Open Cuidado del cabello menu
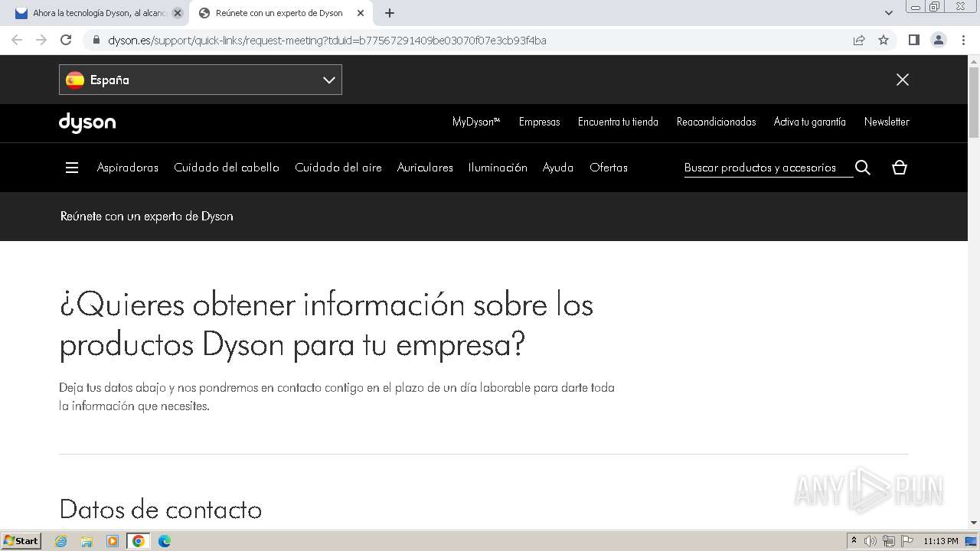980x551 pixels. point(227,168)
